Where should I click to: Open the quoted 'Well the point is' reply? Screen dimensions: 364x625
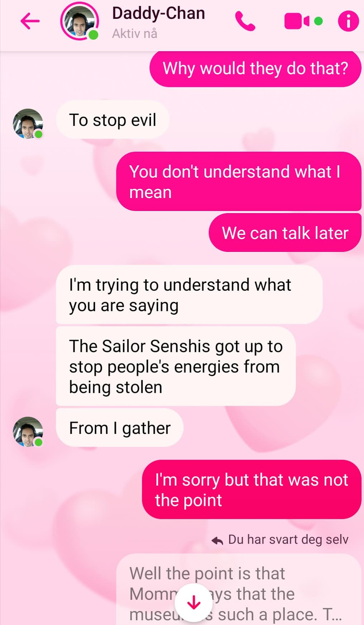(x=239, y=590)
